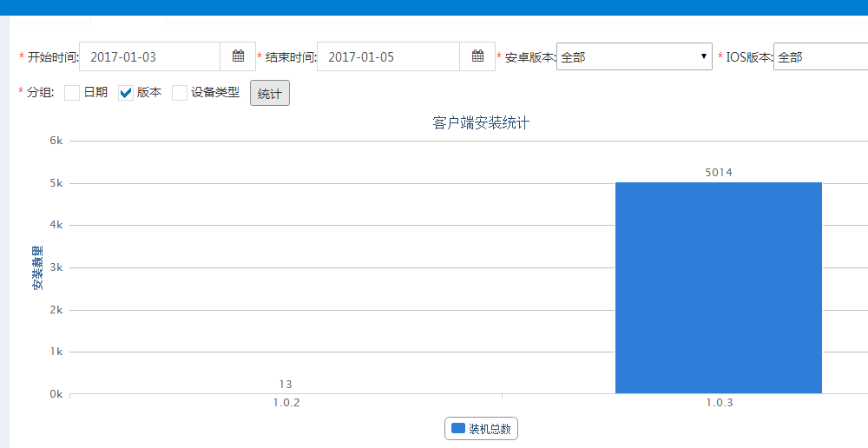Click the 结束时间 date input field
This screenshot has width=868, height=448.
[388, 57]
